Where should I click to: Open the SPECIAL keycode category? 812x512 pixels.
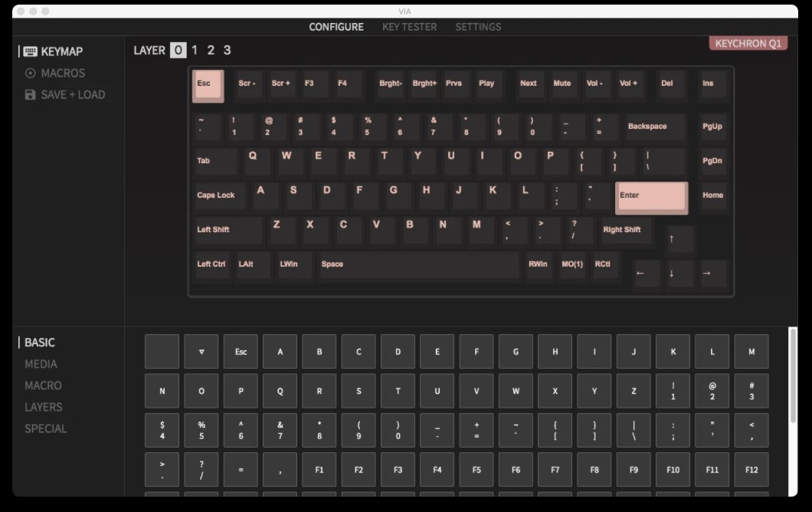point(45,429)
